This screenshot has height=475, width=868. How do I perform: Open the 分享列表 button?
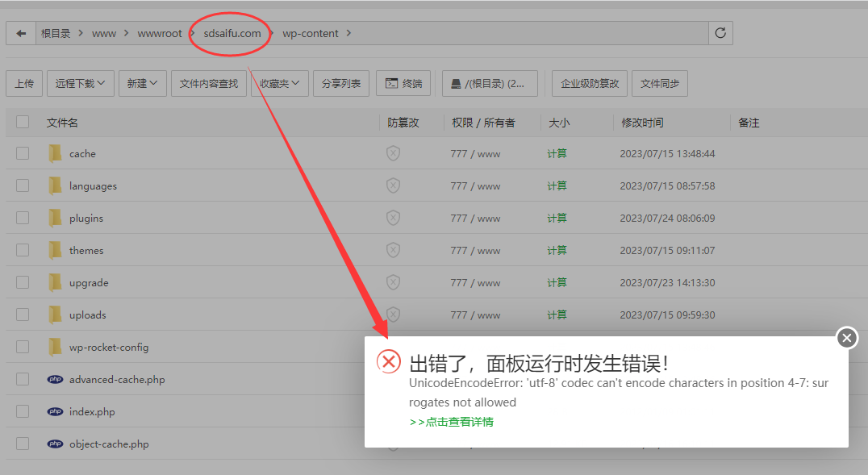point(341,84)
